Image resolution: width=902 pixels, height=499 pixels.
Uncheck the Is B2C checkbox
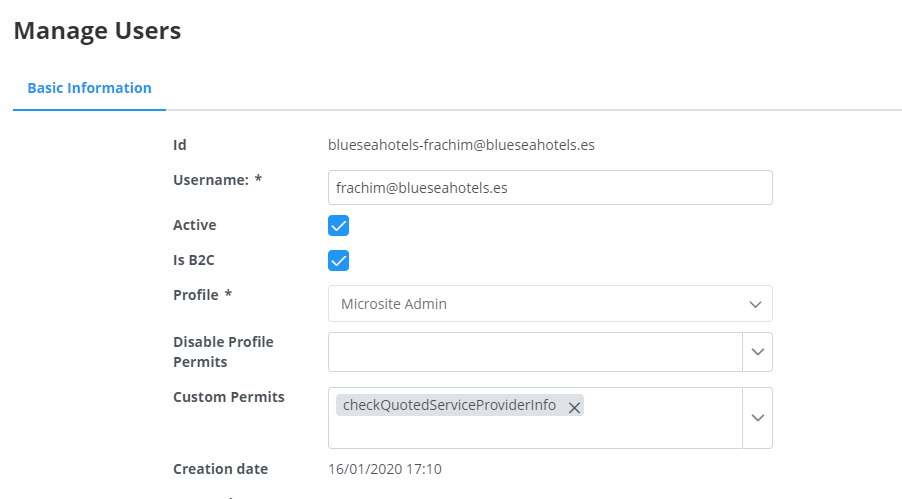pyautogui.click(x=339, y=261)
